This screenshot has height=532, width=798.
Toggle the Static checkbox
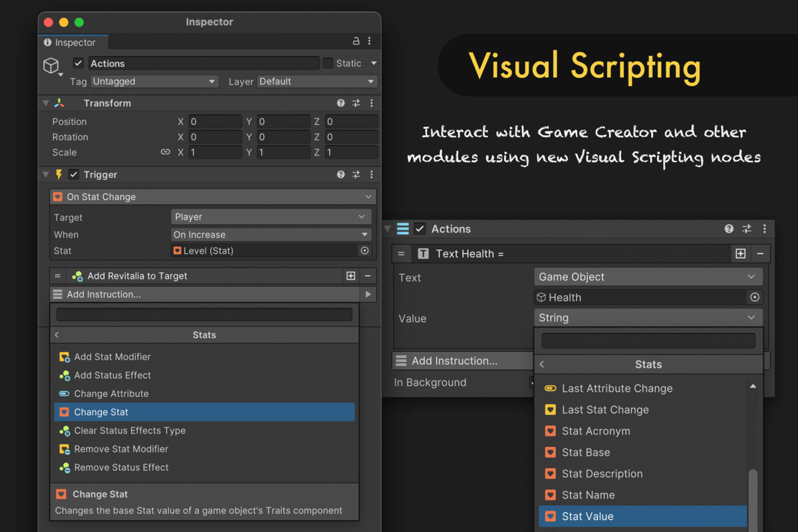[x=327, y=63]
